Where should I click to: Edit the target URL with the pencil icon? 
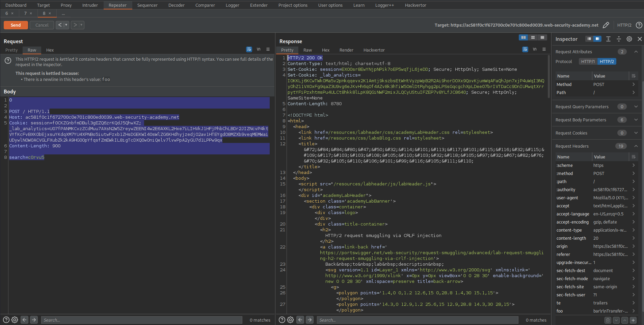pyautogui.click(x=606, y=25)
